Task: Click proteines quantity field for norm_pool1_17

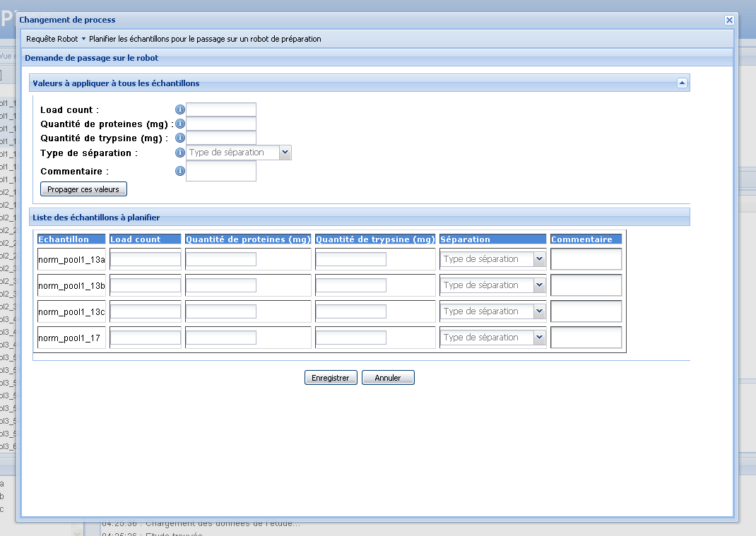Action: [x=220, y=338]
